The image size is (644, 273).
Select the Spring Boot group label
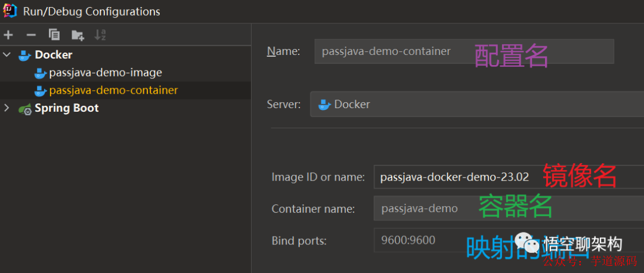67,108
